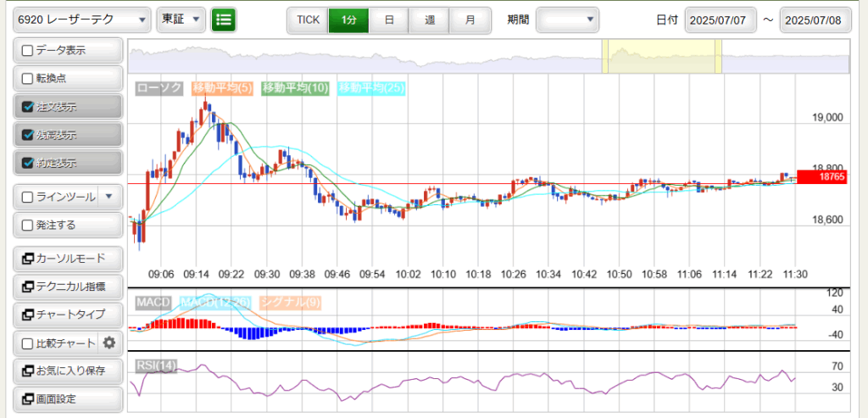Toggle the 移動平均(25) legend label
868x418 pixels.
(x=372, y=88)
